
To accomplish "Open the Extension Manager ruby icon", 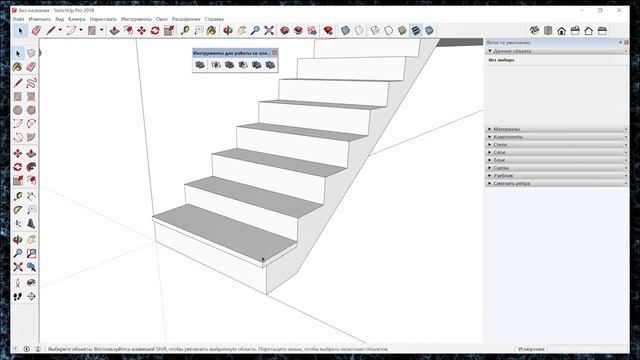I will (328, 31).
